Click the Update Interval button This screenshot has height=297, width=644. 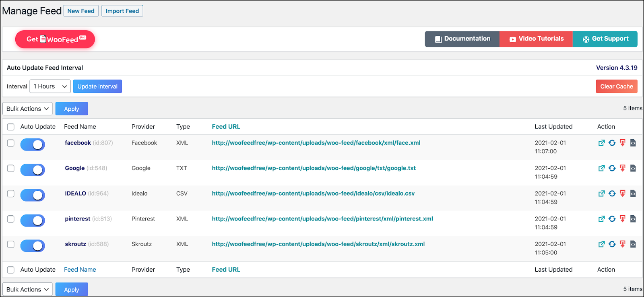(97, 86)
